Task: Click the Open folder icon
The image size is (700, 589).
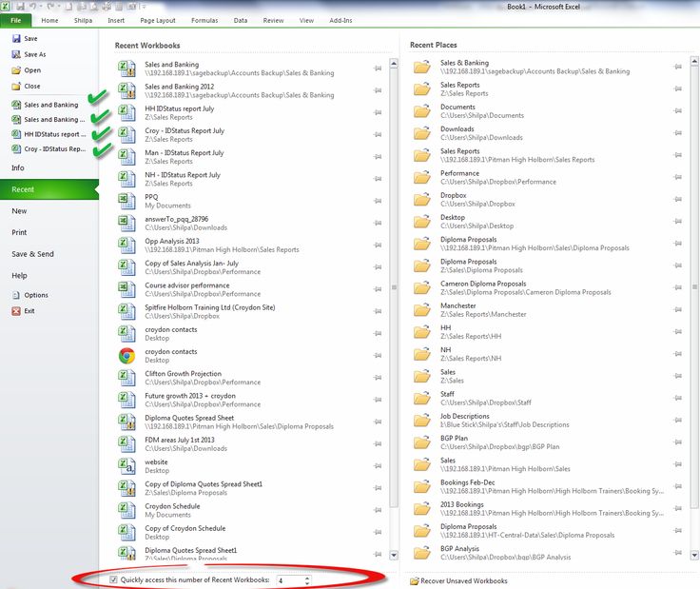Action: pyautogui.click(x=16, y=70)
